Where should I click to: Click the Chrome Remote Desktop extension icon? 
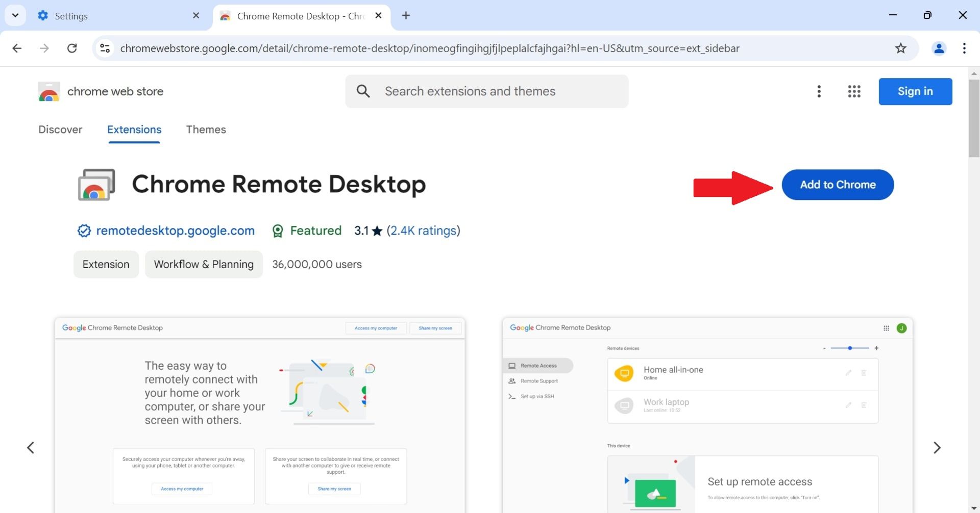coord(96,185)
